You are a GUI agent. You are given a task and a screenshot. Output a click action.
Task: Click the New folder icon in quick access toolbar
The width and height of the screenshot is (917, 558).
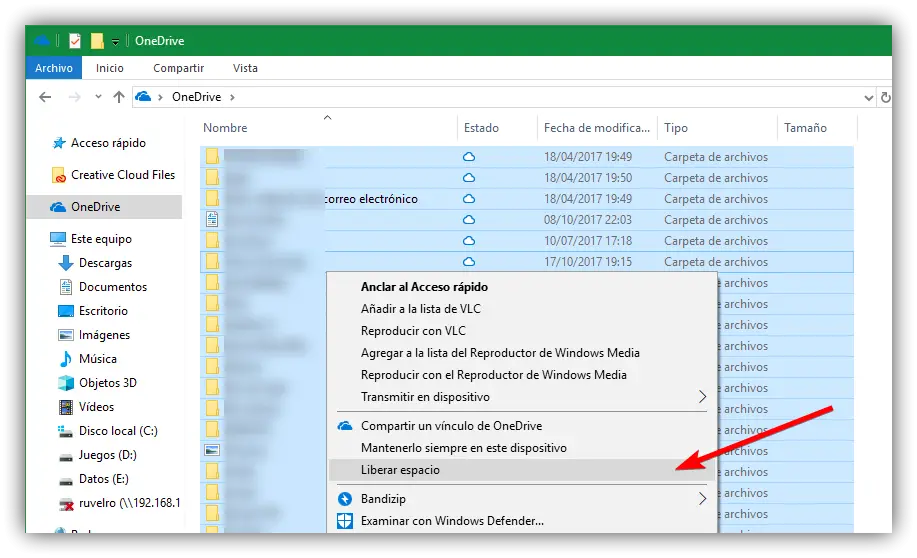[x=97, y=41]
